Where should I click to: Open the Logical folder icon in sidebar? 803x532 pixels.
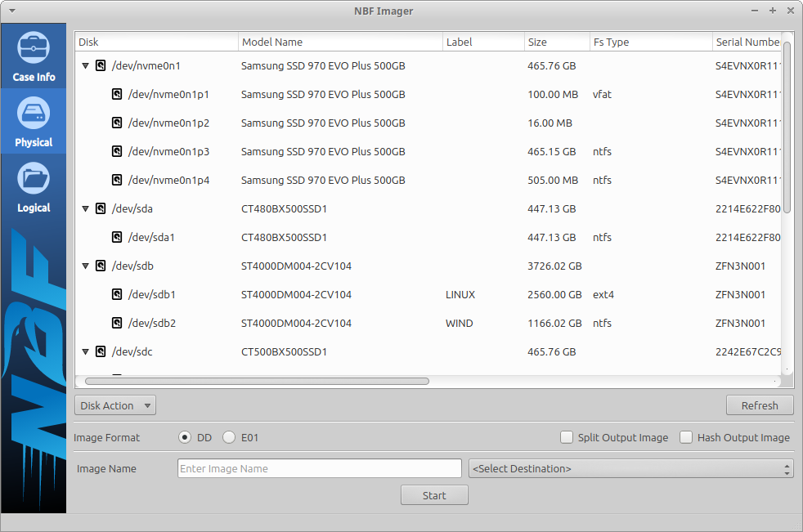(34, 179)
